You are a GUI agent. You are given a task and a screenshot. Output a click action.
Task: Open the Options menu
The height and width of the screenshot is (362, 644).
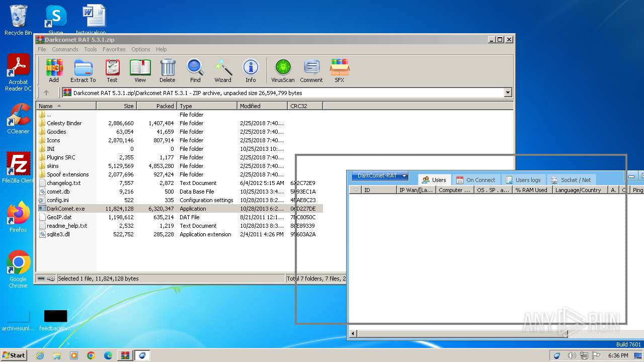pyautogui.click(x=141, y=49)
